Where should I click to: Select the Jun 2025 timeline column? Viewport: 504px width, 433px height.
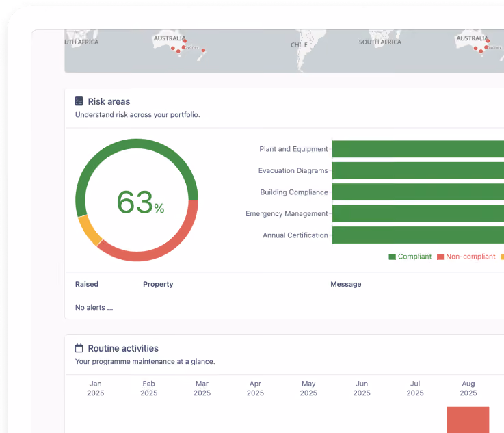tap(362, 389)
